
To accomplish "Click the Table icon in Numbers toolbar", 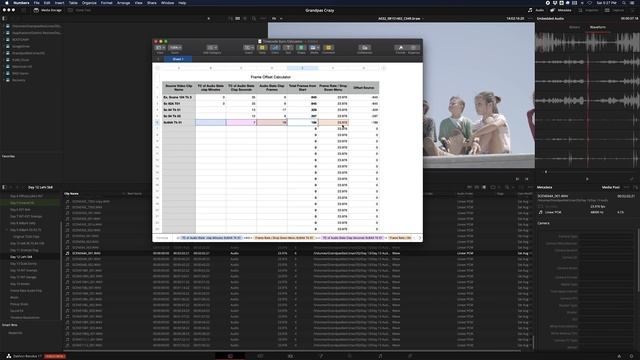I will click(x=262, y=49).
